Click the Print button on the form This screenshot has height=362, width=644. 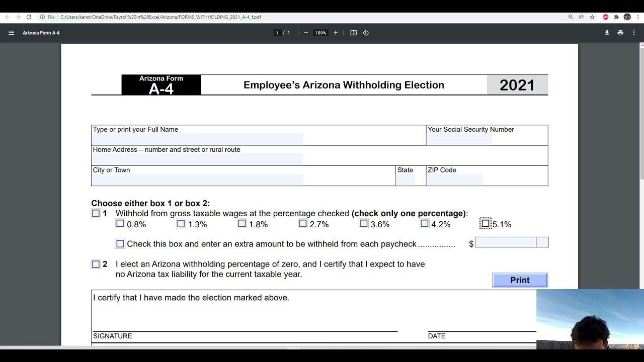click(520, 280)
